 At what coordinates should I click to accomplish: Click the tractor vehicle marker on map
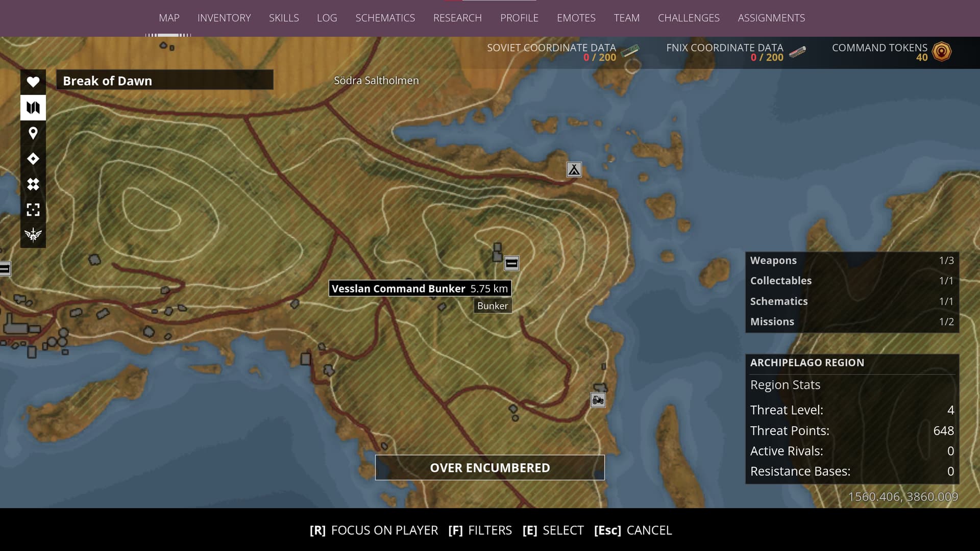point(598,400)
